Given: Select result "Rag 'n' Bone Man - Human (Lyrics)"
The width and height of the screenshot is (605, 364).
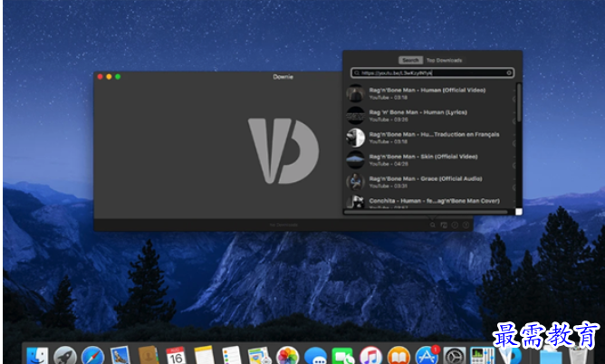Looking at the screenshot, I should point(430,115).
